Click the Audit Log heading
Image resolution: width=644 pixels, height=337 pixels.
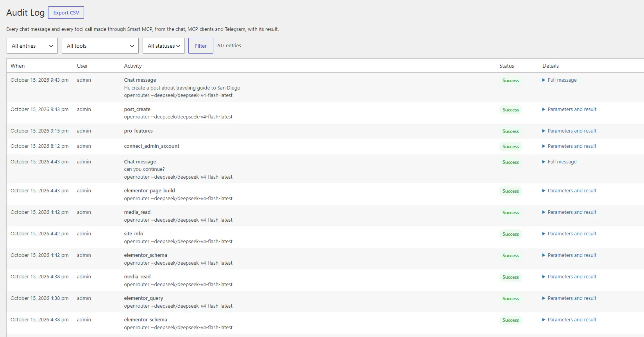[25, 13]
